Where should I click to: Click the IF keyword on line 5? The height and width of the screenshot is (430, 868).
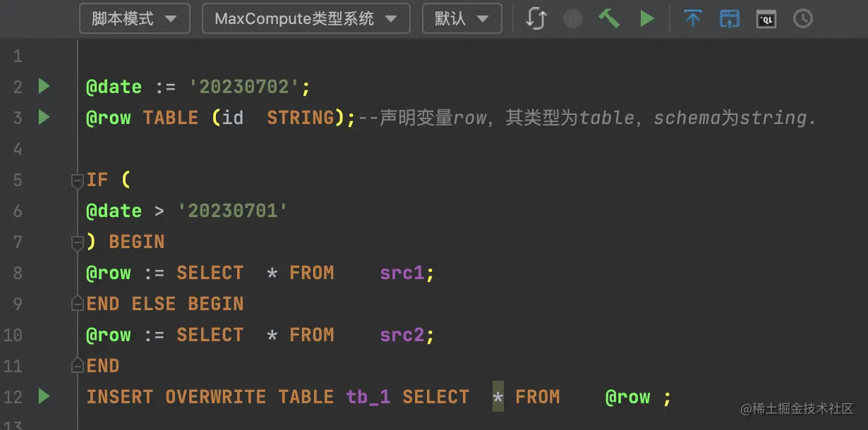[x=97, y=180]
